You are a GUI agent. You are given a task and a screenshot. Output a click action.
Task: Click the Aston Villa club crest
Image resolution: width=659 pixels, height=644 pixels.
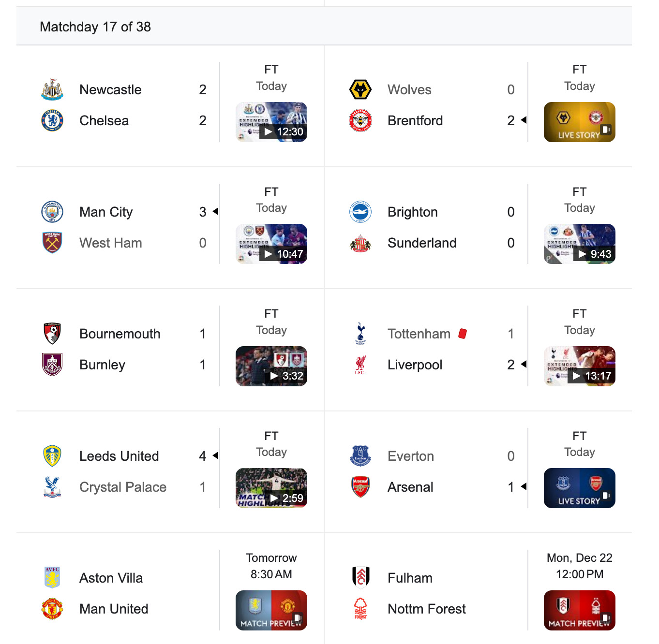pos(52,578)
